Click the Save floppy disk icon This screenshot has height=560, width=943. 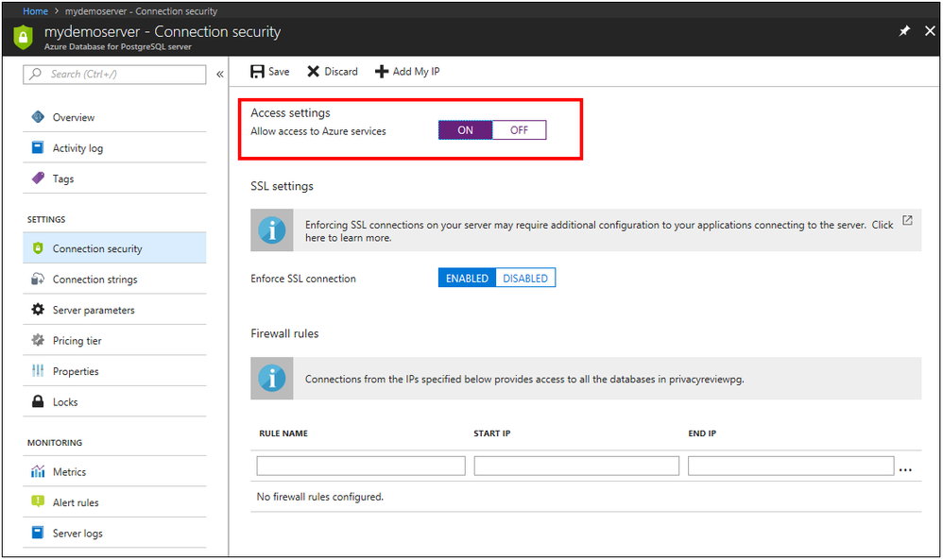click(257, 72)
